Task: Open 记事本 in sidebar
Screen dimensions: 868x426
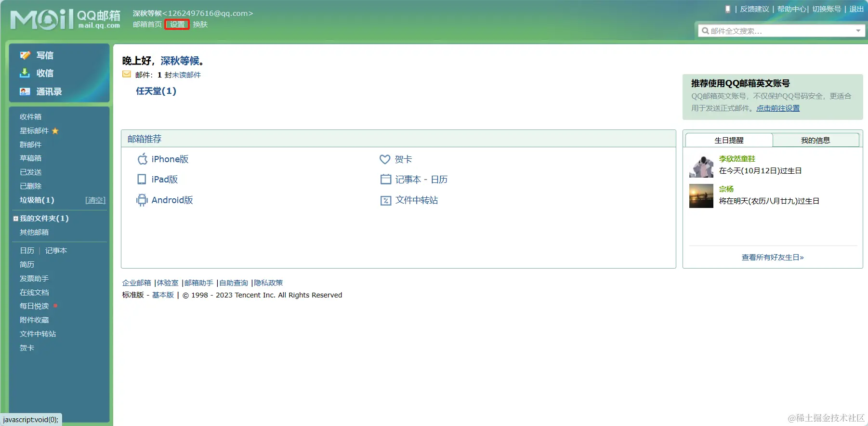Action: (56, 251)
